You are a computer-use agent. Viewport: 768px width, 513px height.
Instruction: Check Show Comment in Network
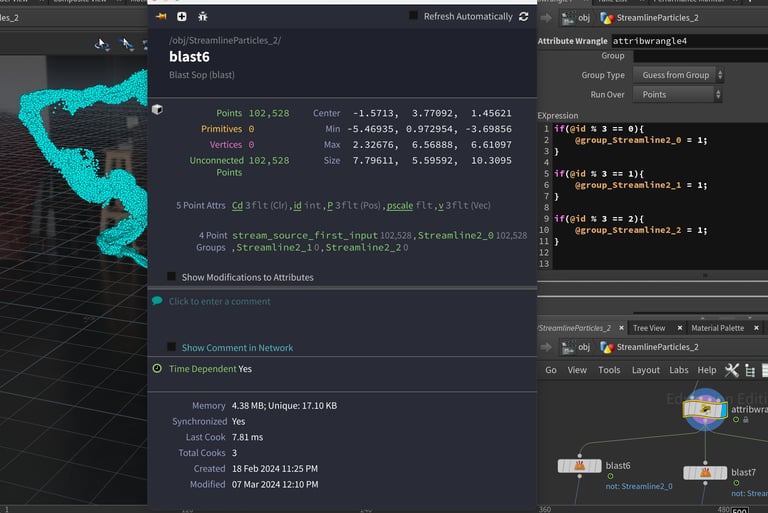[x=171, y=347]
